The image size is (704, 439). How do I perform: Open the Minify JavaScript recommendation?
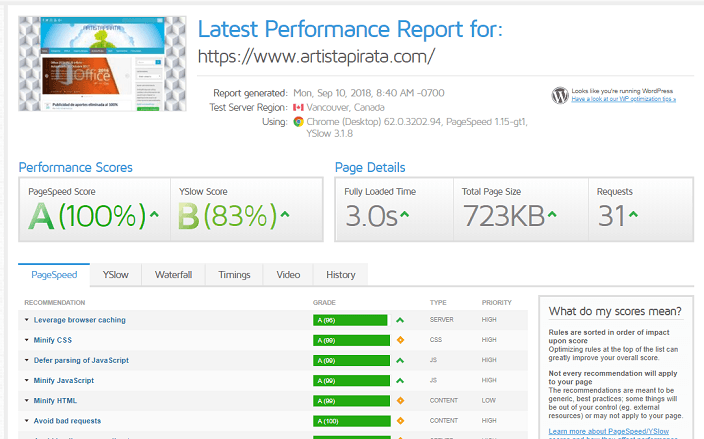coord(64,381)
